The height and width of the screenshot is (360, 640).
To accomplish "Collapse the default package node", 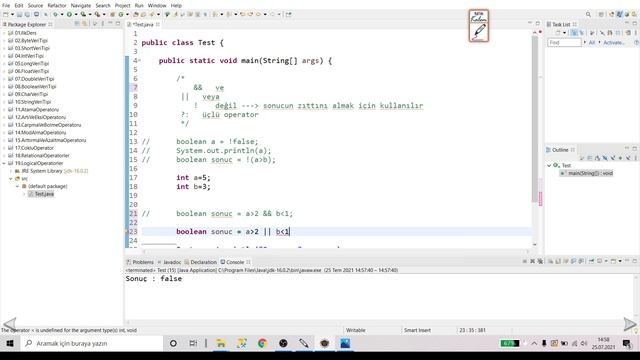I will coord(18,186).
